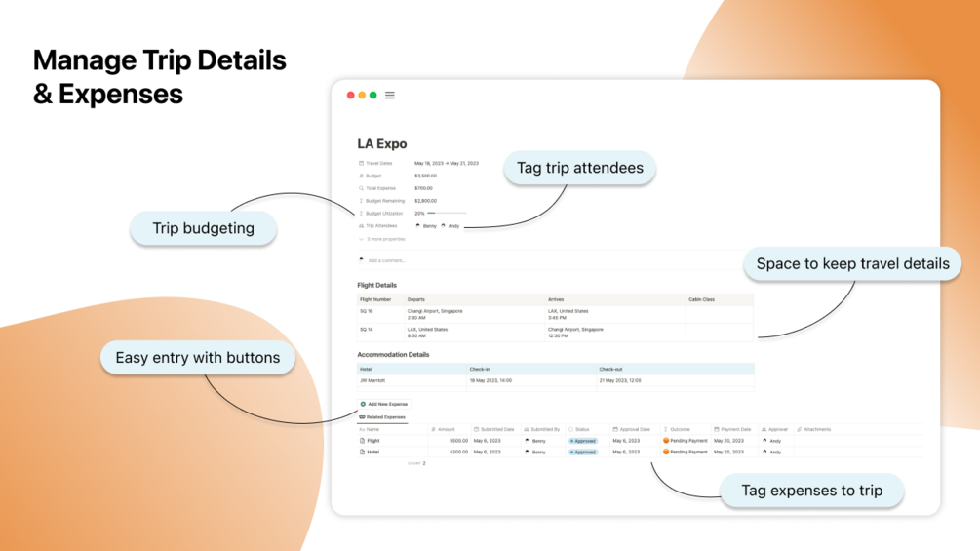Click the COUNT 2 summary under the table

coord(416,463)
